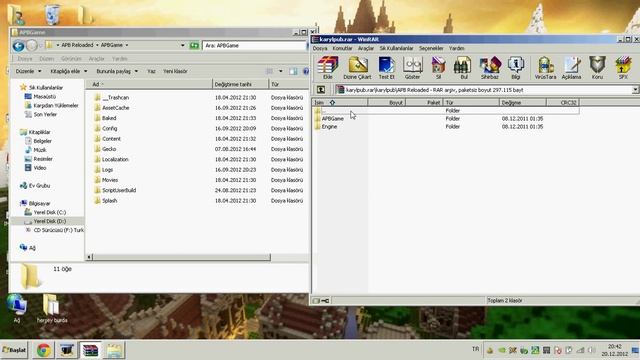This screenshot has width=640, height=360.
Task: Click the Bul (Find) binoculars icon
Action: tap(464, 67)
